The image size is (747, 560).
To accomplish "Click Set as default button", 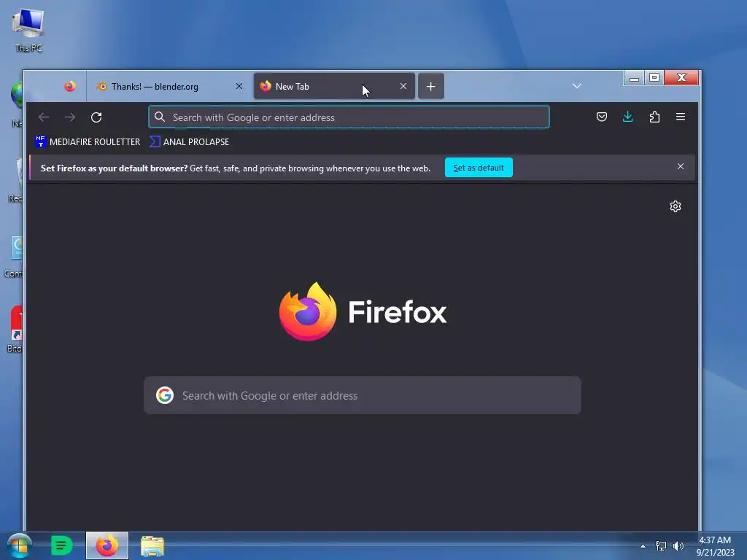I will point(479,168).
